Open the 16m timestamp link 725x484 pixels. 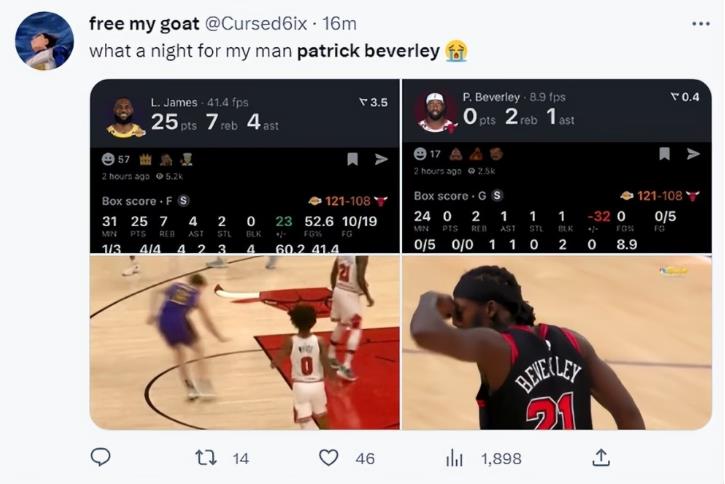(339, 24)
